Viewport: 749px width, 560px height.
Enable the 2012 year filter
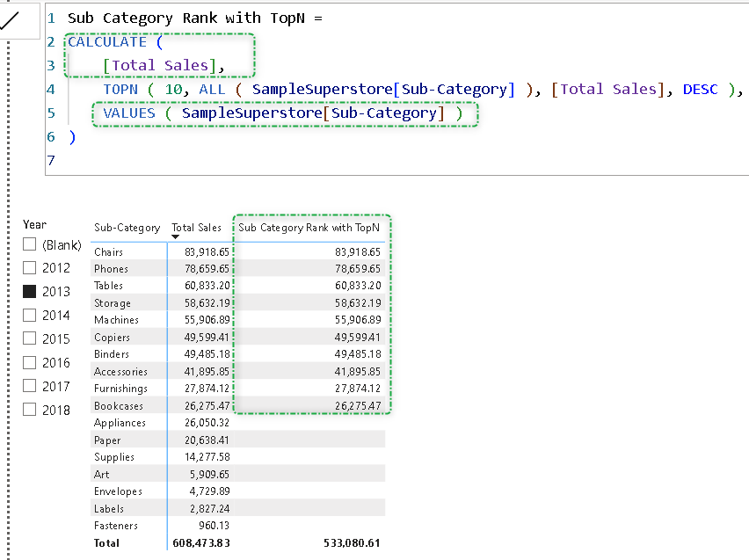(x=30, y=268)
